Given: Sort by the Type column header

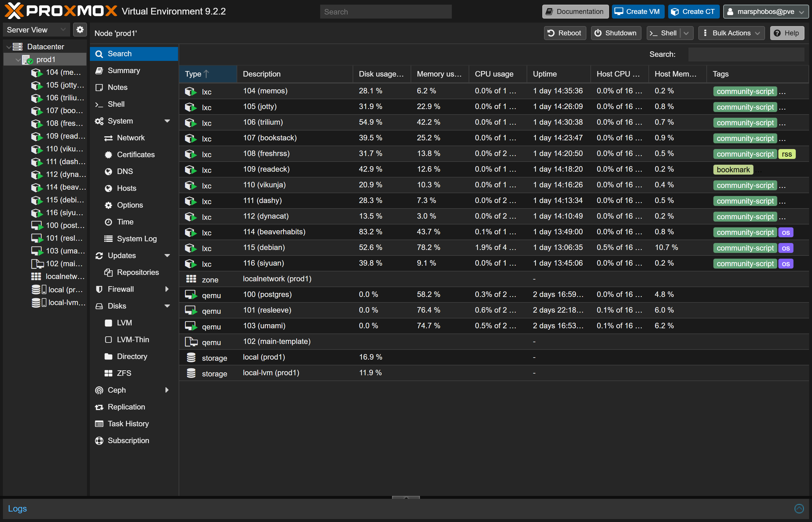Looking at the screenshot, I should click(x=208, y=74).
